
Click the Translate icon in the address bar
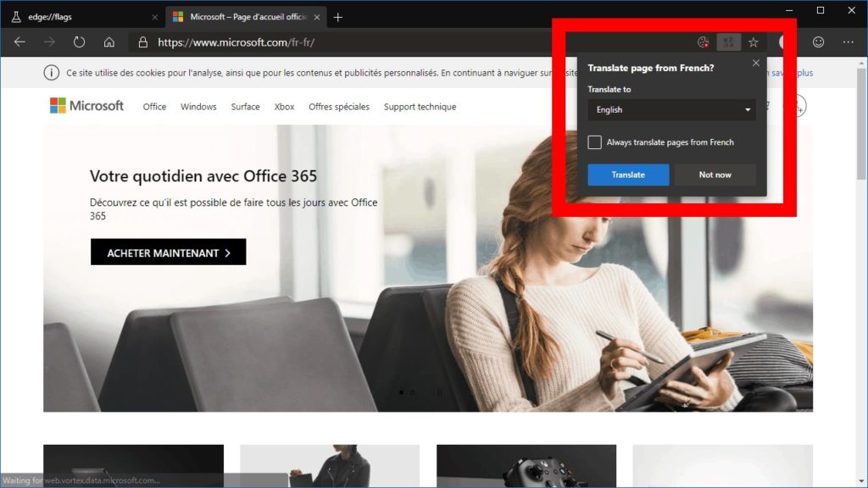[728, 42]
